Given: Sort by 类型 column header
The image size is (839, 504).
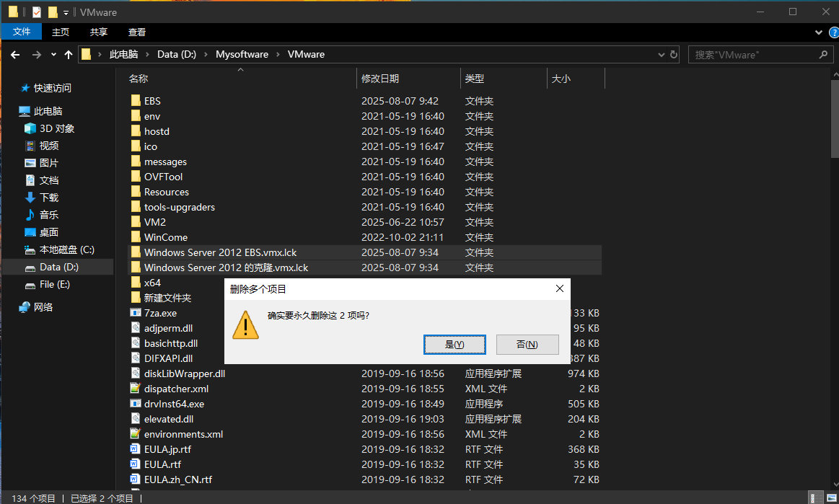Looking at the screenshot, I should point(475,79).
